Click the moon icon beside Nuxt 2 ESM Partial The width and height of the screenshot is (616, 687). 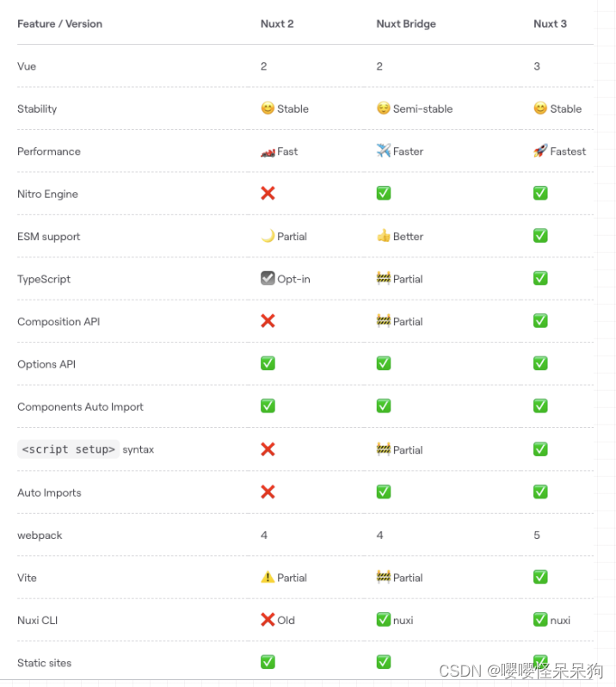(x=268, y=236)
